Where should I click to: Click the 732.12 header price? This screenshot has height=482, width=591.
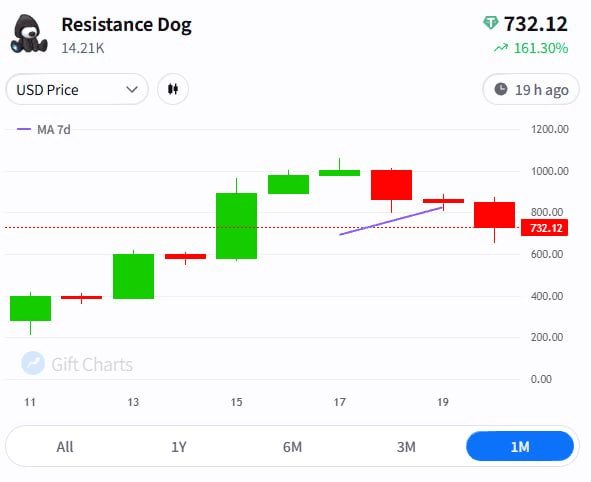point(536,24)
